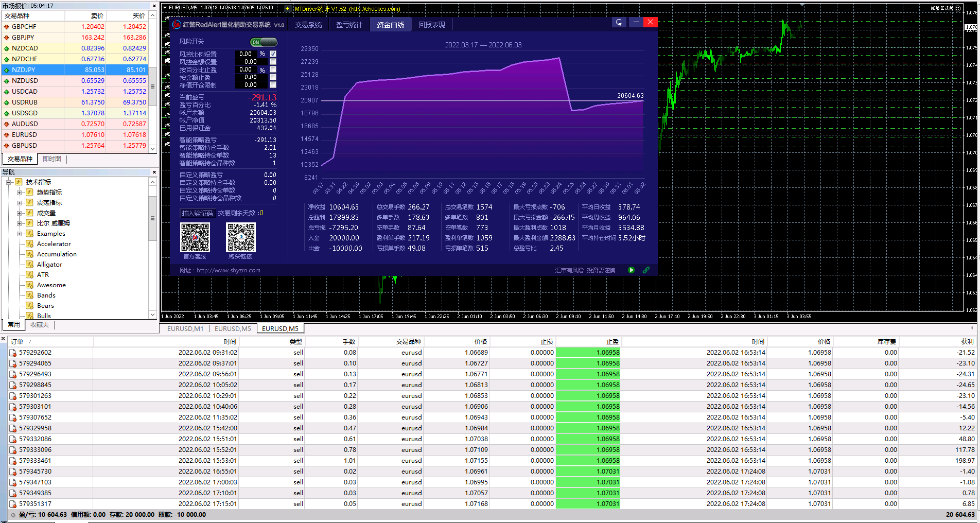
Task: Open the http://www.shyzm.com link
Action: (x=229, y=270)
